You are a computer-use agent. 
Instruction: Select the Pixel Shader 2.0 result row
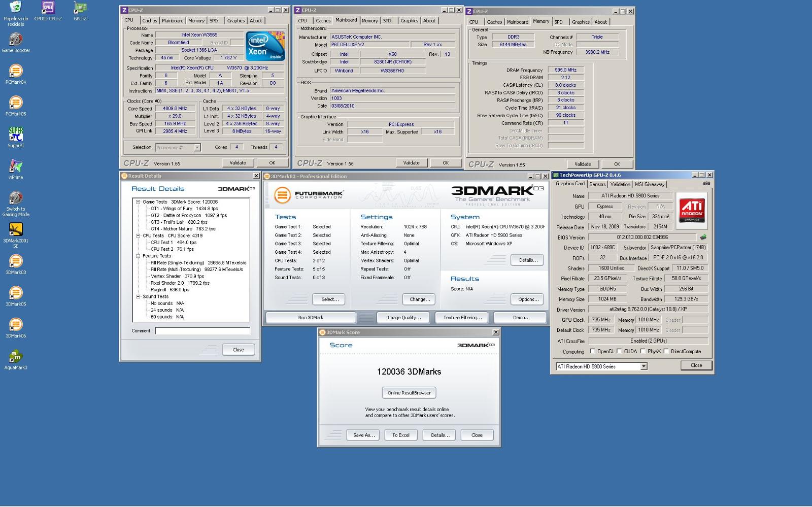pyautogui.click(x=180, y=283)
